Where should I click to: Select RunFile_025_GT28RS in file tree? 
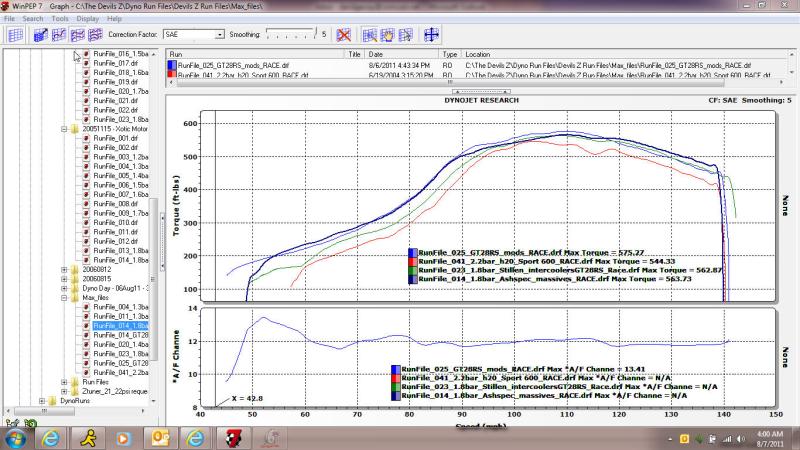tap(120, 363)
